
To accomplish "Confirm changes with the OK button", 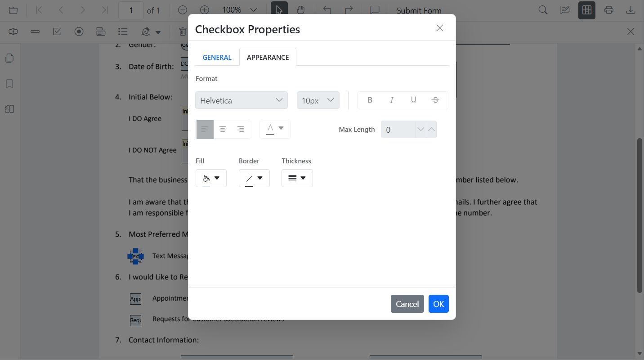I will click(438, 304).
